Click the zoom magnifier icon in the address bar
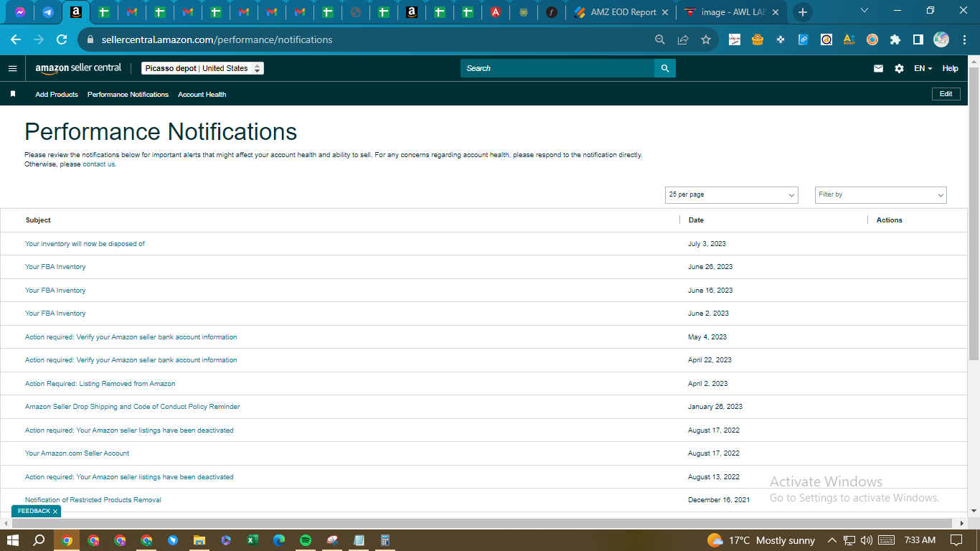Viewport: 980px width, 551px height. [x=660, y=39]
